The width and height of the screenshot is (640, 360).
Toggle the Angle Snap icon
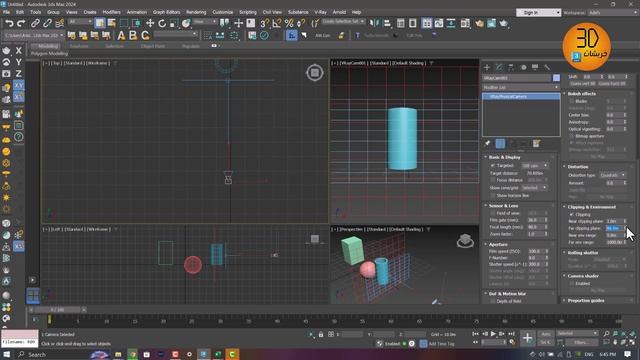(277, 23)
